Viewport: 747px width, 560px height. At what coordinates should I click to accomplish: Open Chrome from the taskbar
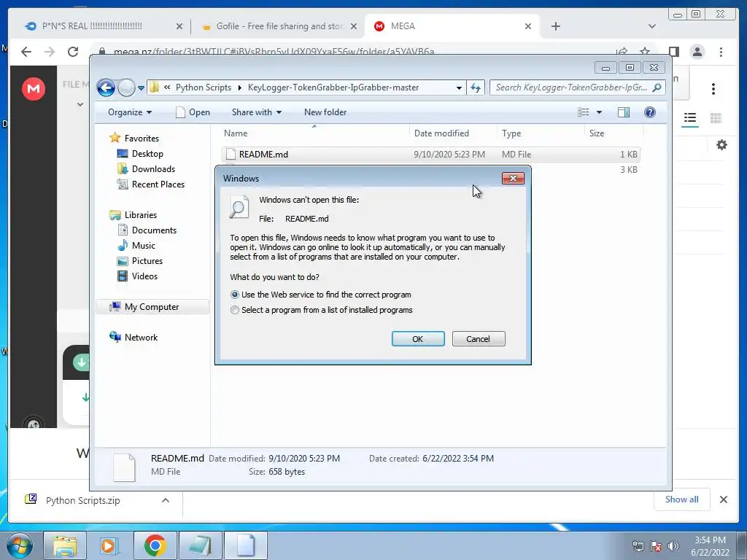(155, 545)
